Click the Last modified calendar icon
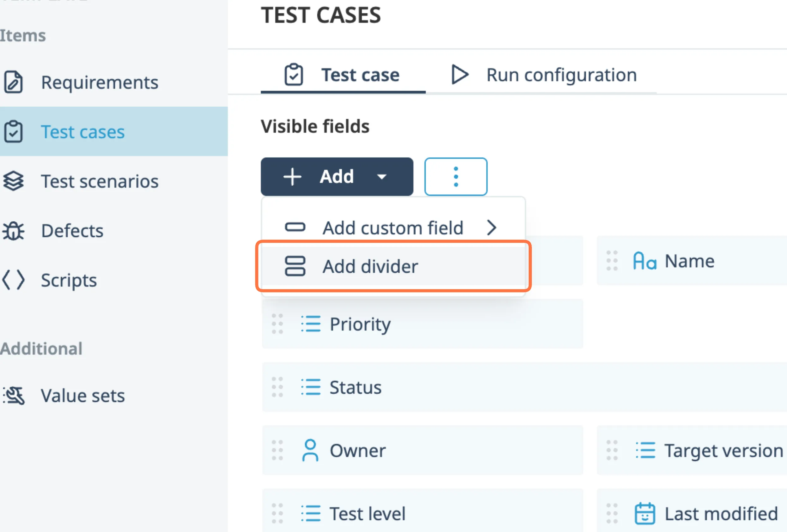The width and height of the screenshot is (787, 532). point(644,514)
